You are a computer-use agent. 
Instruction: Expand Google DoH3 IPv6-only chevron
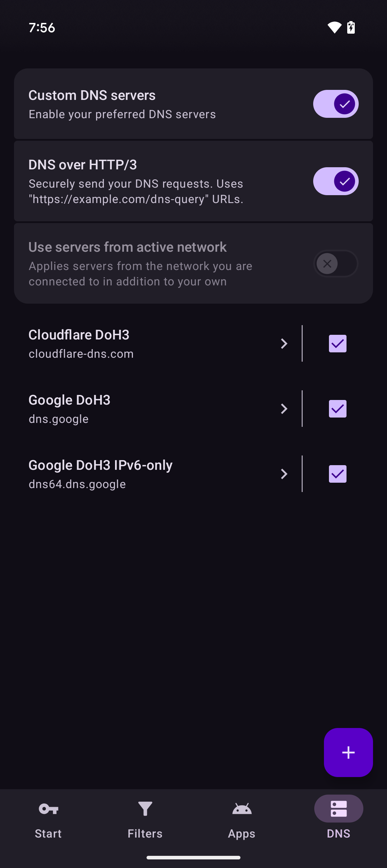pyautogui.click(x=284, y=474)
